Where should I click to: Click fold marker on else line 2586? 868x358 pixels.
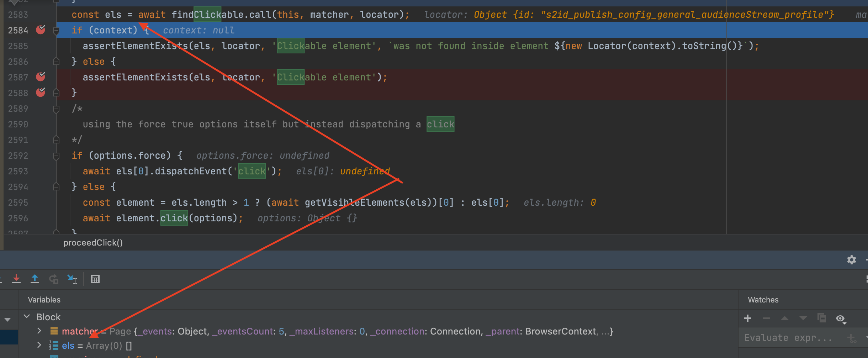click(x=56, y=61)
